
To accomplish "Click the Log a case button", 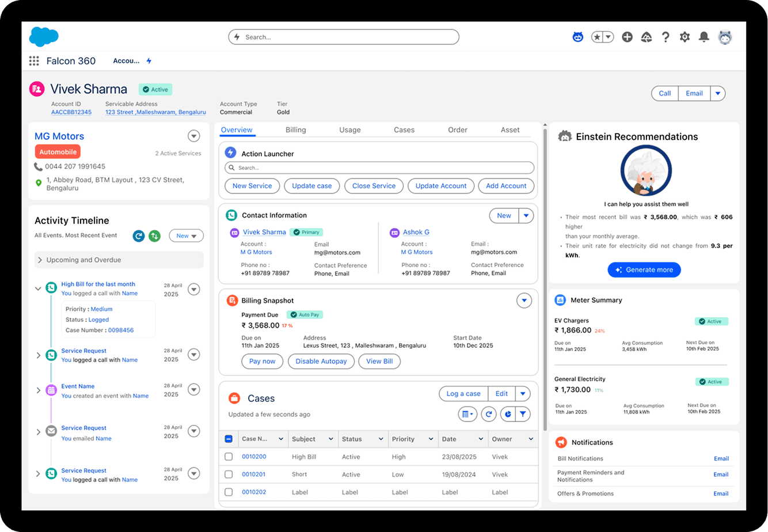I will point(463,394).
